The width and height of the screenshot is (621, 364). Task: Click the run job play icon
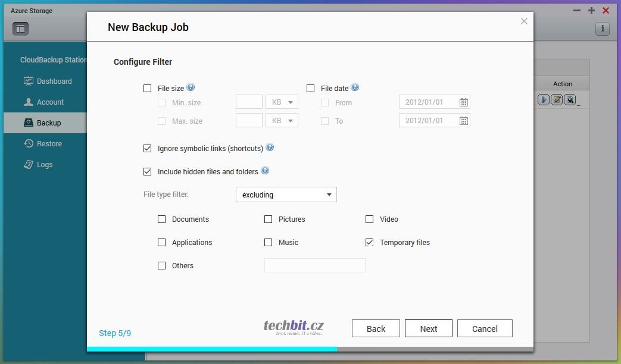(544, 100)
